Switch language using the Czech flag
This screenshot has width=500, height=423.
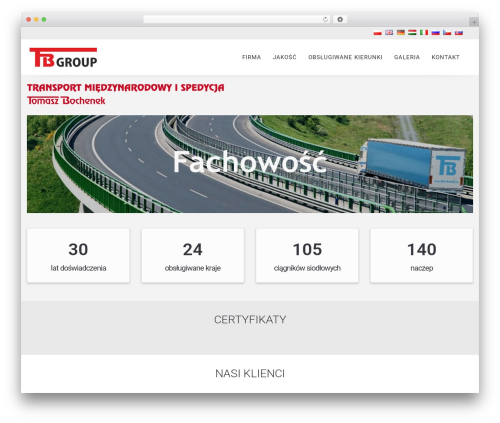447,32
